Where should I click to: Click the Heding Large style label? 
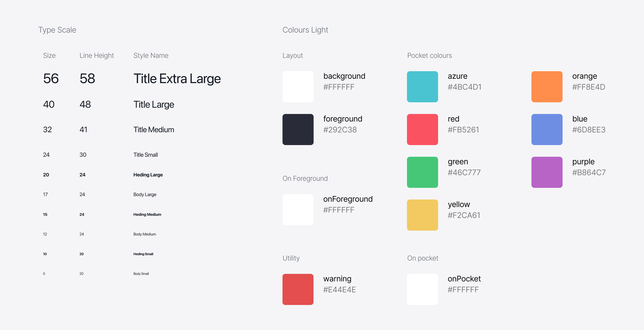tap(148, 175)
